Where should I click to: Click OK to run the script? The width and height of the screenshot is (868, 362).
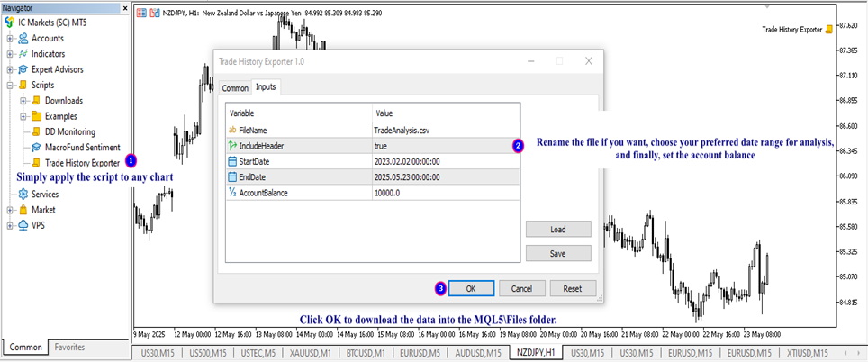471,288
